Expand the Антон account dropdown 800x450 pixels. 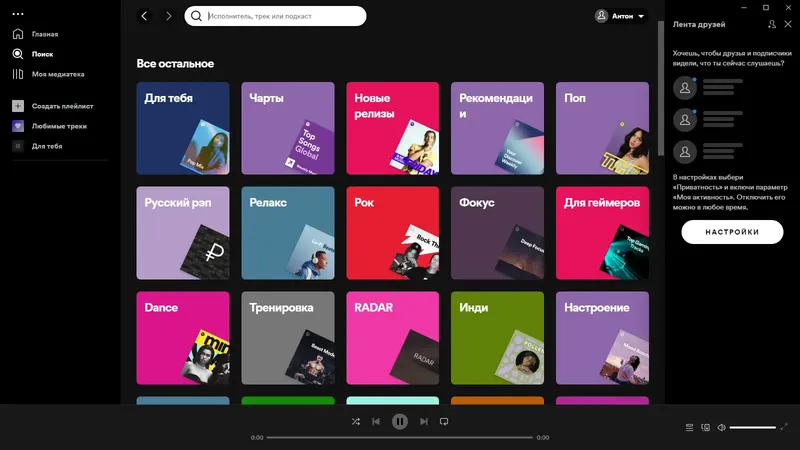[x=621, y=16]
